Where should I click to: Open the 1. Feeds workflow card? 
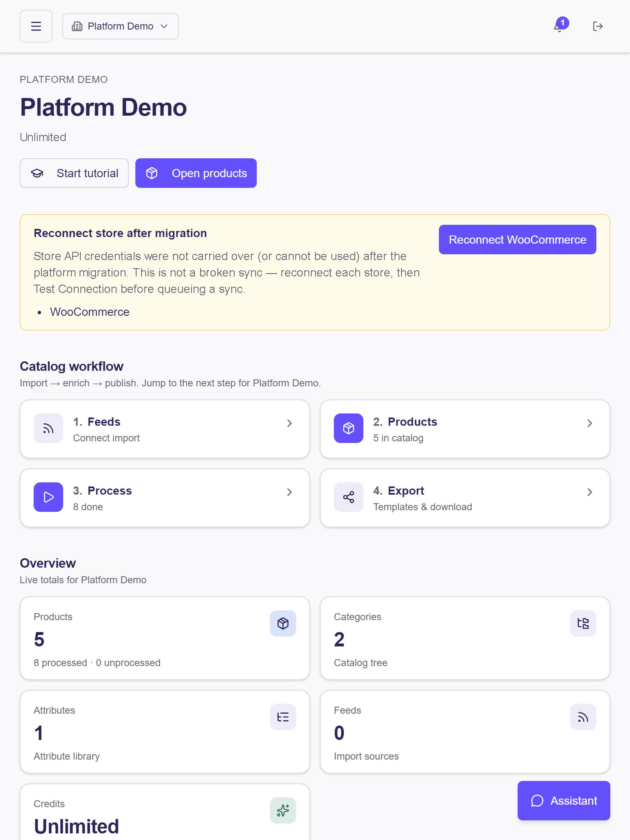pos(165,429)
